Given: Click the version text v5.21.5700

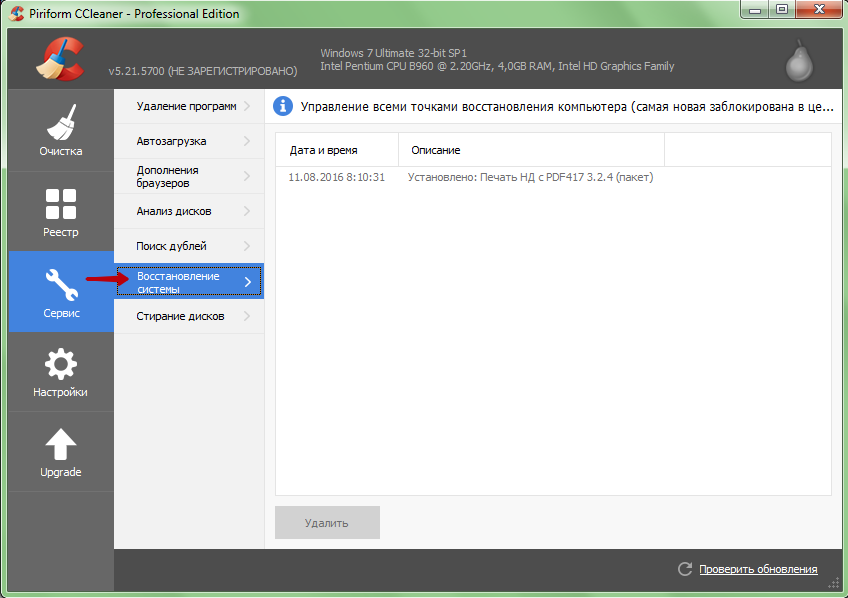Looking at the screenshot, I should 203,71.
